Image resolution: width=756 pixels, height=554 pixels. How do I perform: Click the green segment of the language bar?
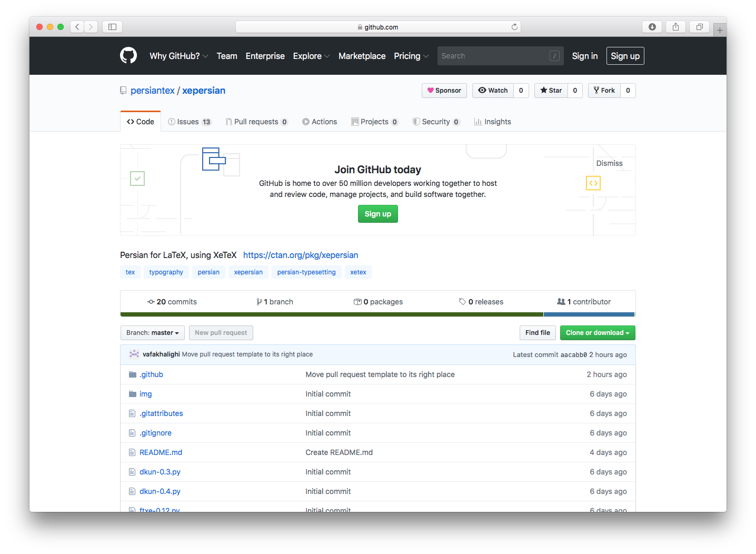332,314
